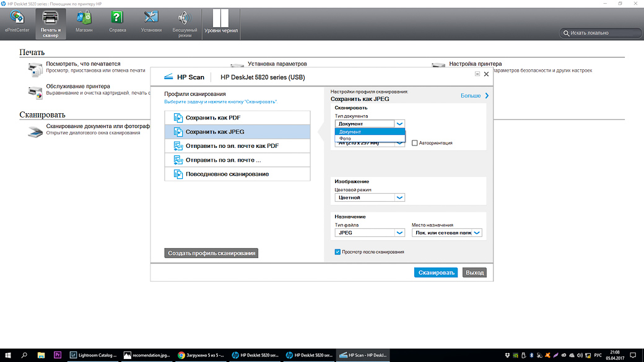
Task: Close the HP Scan dialog
Action: (x=486, y=74)
